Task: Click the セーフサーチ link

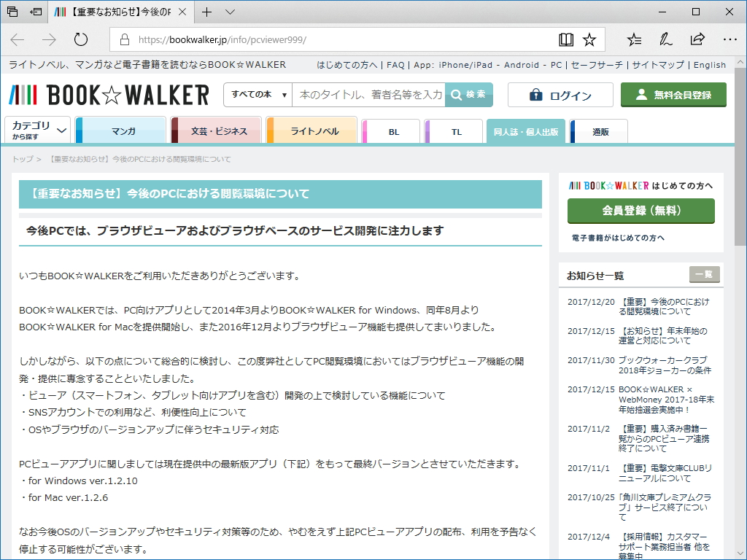Action: [x=597, y=65]
